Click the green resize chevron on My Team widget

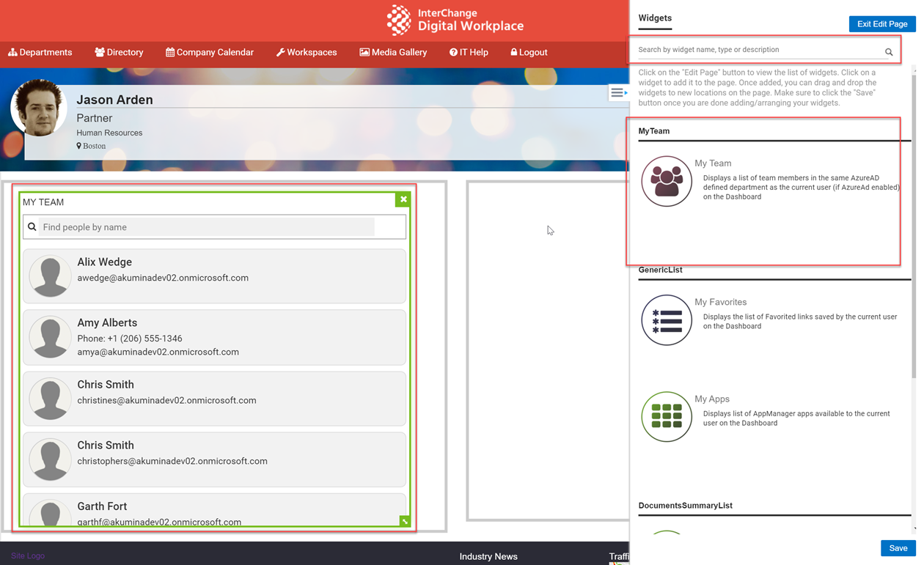[x=404, y=521]
